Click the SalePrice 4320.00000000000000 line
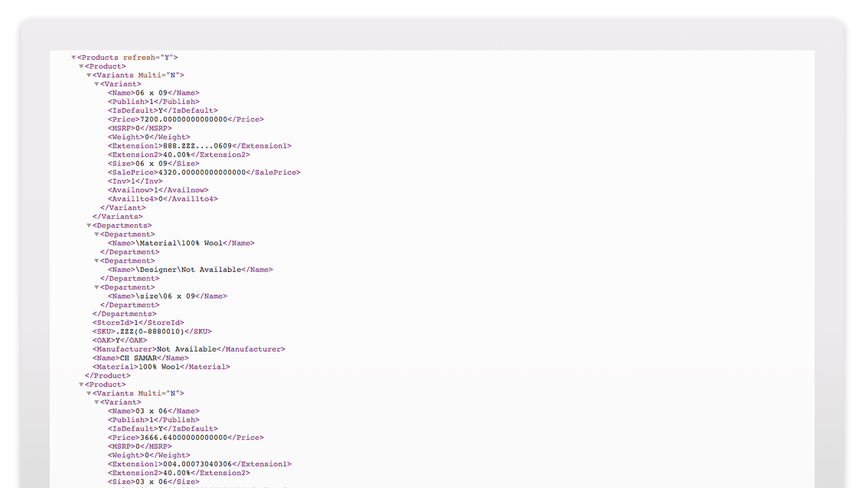The width and height of the screenshot is (868, 488). (x=204, y=172)
